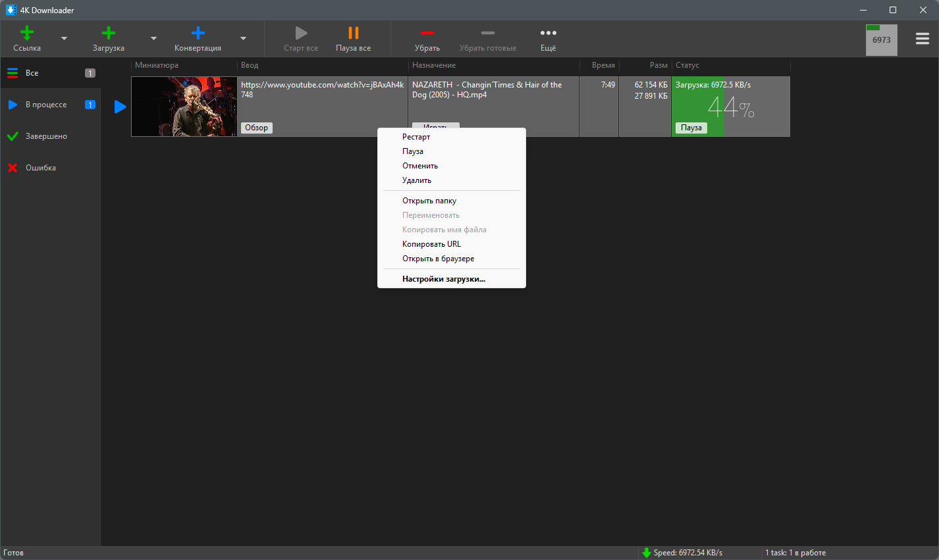Screen dimensions: 939x560
Task: Select the Ошибка filter
Action: (51, 168)
